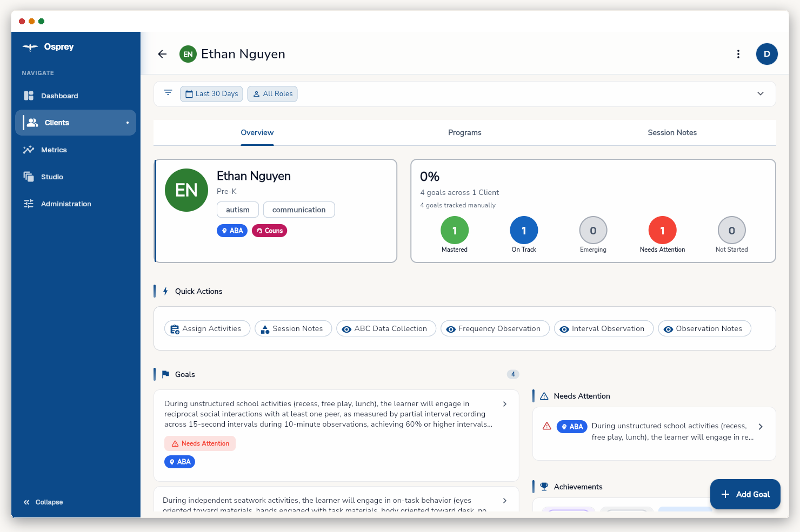Click the Needs Attention status chip on goal
The width and height of the screenshot is (800, 532).
(x=200, y=443)
